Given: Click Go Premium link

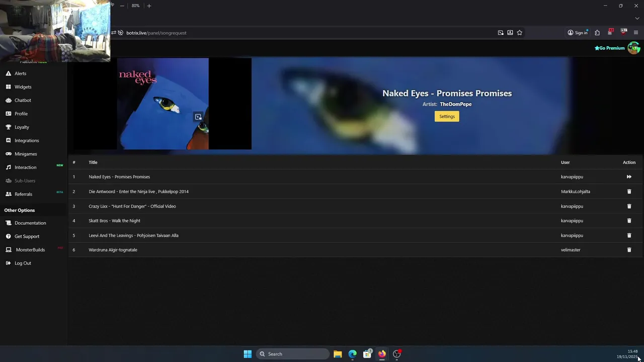Looking at the screenshot, I should click(x=609, y=48).
